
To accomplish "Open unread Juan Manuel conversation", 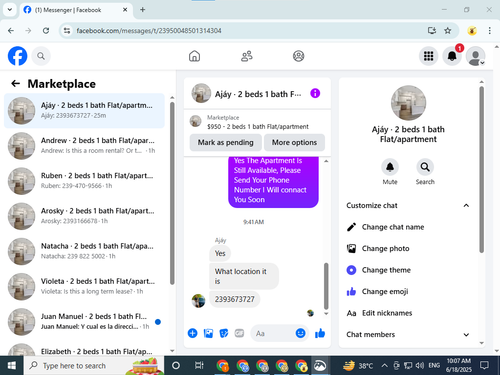I will point(84,322).
